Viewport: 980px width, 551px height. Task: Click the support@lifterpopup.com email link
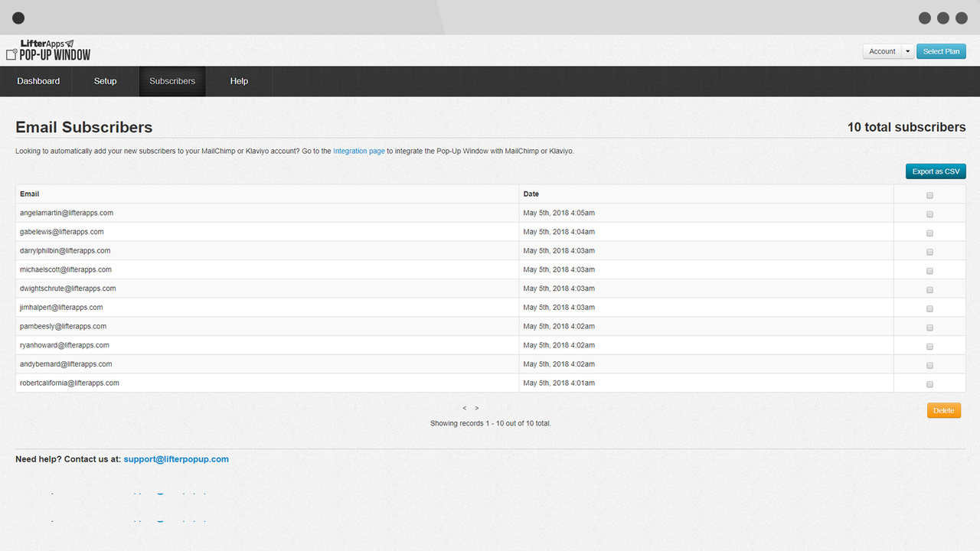176,459
